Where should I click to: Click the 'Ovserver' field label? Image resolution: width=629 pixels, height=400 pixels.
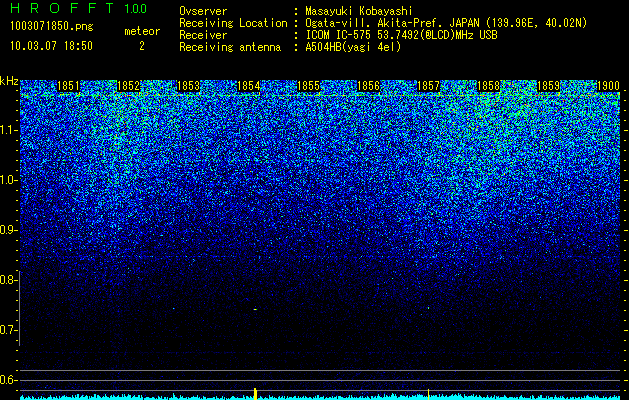pos(203,12)
